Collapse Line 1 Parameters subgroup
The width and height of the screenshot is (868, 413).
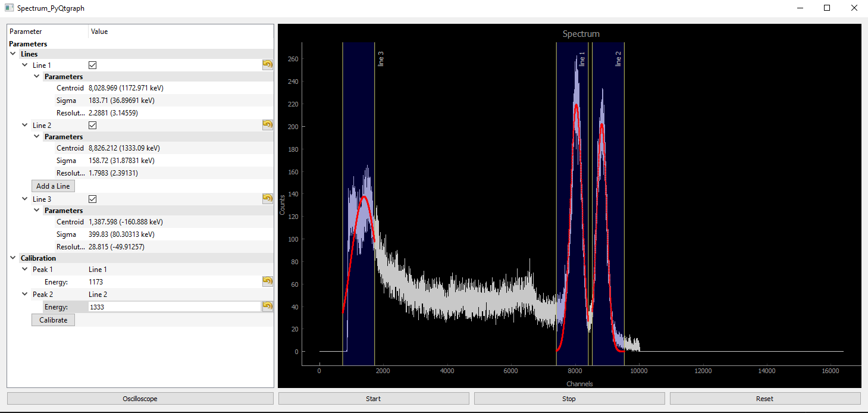tap(37, 77)
